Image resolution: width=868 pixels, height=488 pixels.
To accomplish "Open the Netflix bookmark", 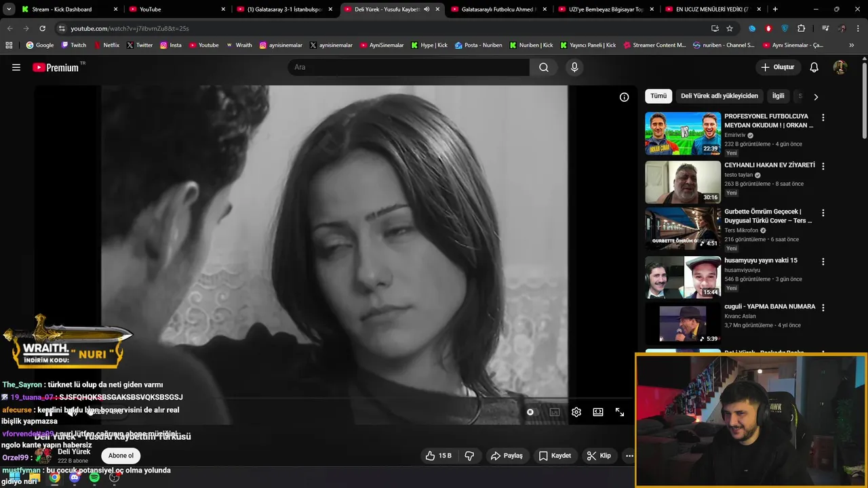I will [106, 45].
